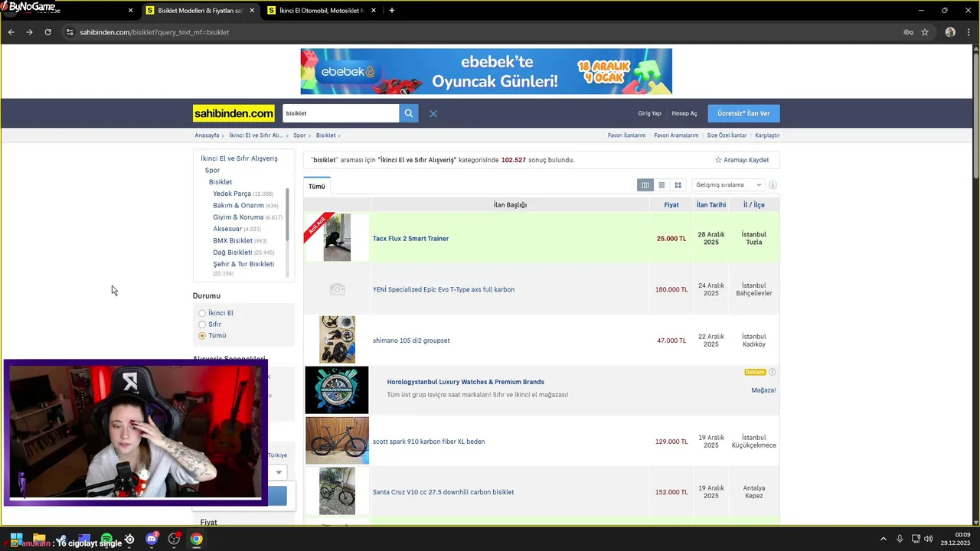Select the Sıfır radio button
The width and height of the screenshot is (980, 551).
pos(202,324)
